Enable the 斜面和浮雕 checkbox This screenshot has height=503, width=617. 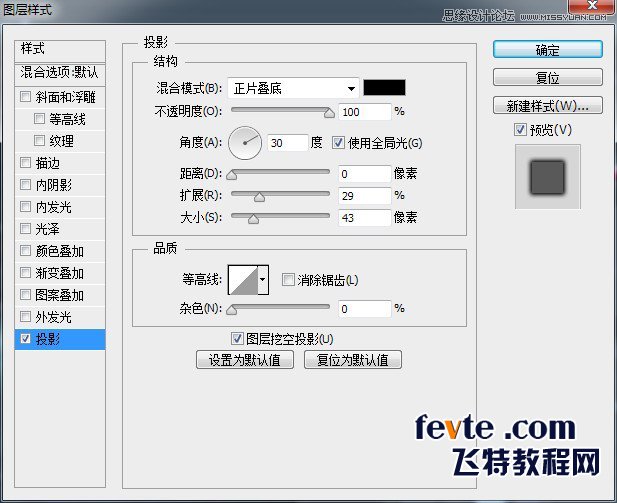point(25,96)
